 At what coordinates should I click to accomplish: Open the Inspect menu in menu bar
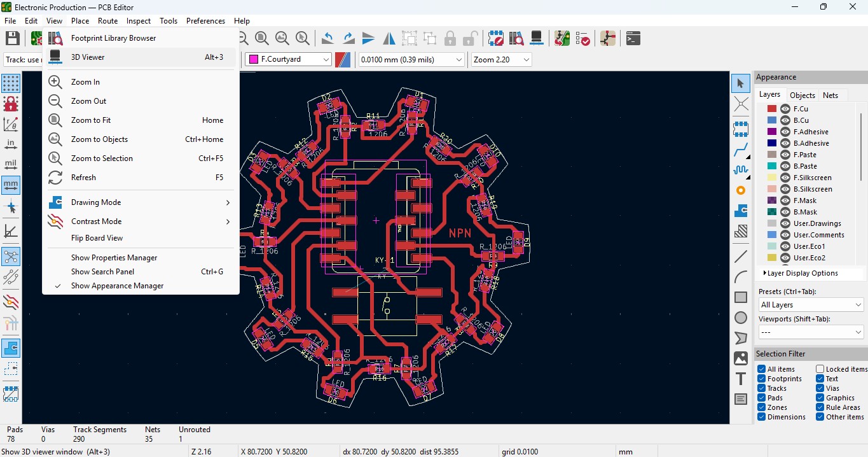coord(139,21)
